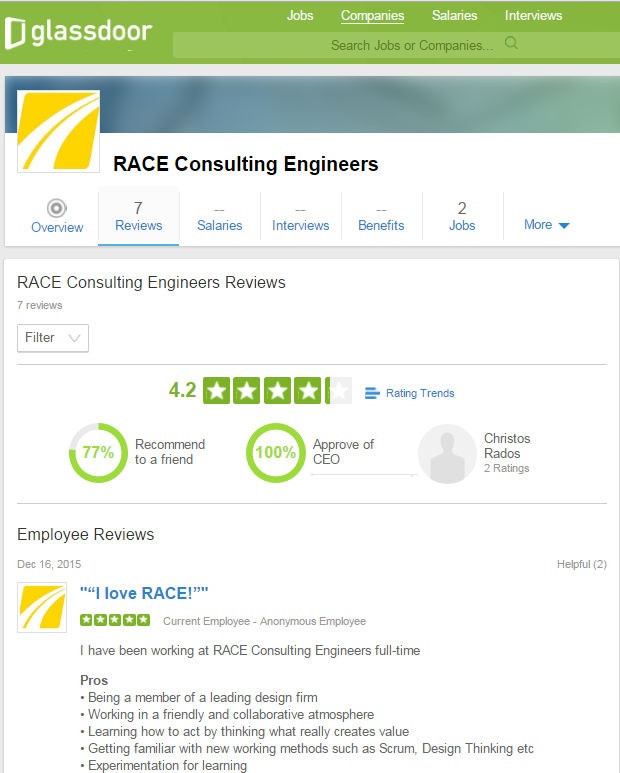Click the 77% Recommend to a friend circle
The image size is (620, 773).
click(x=98, y=453)
